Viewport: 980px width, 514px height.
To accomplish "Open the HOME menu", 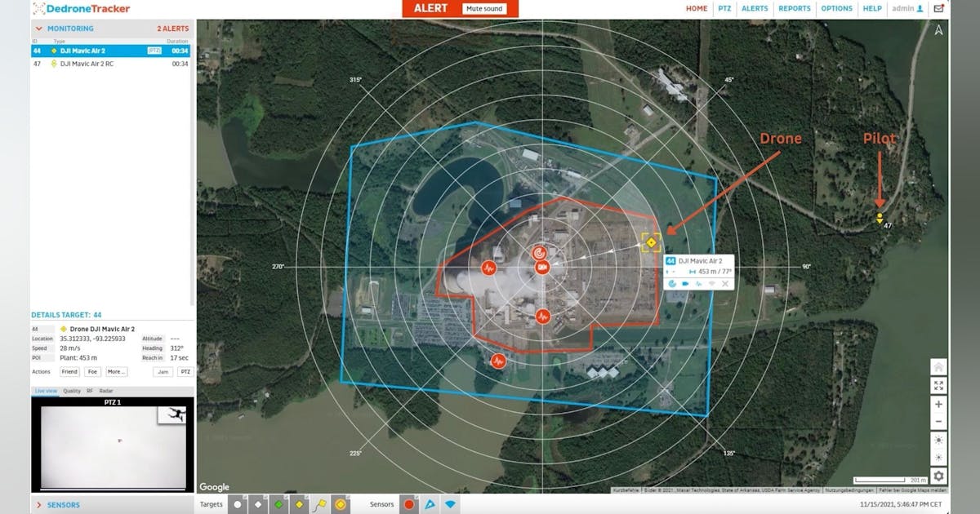I will 697,9.
